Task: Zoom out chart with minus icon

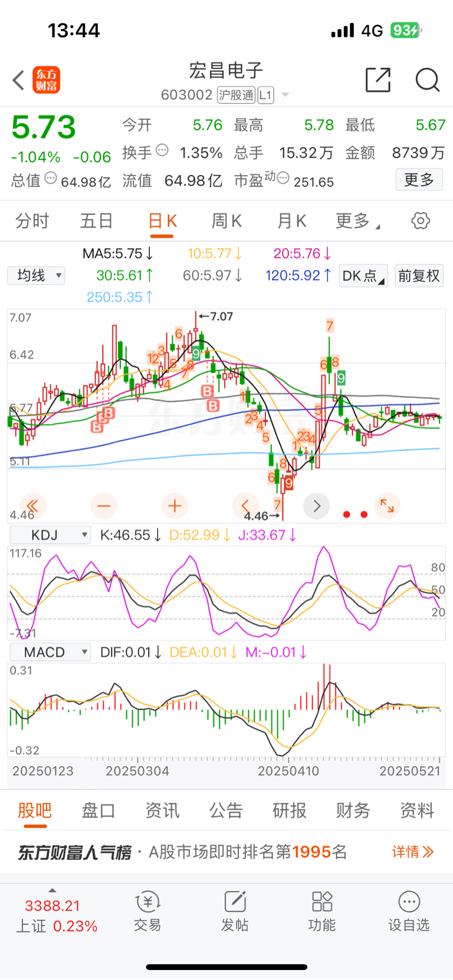Action: point(104,506)
